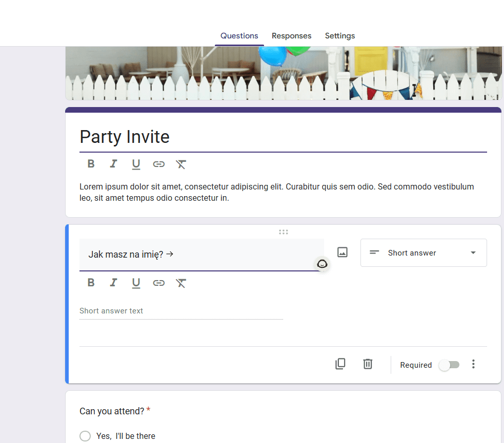504x443 pixels.
Task: Open the Settings tab
Action: [x=340, y=36]
